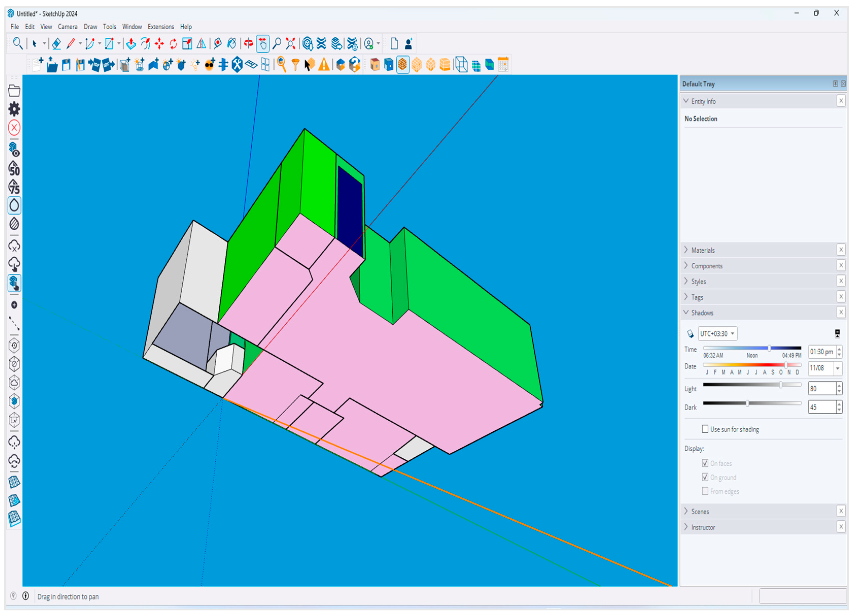The width and height of the screenshot is (854, 616).
Task: Open the Camera menu
Action: 67,27
